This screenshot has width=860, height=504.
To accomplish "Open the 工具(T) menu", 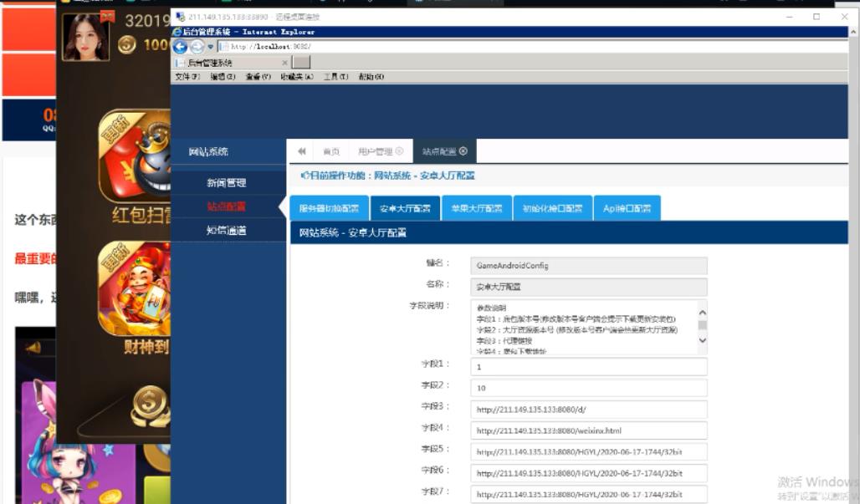I will [x=335, y=77].
